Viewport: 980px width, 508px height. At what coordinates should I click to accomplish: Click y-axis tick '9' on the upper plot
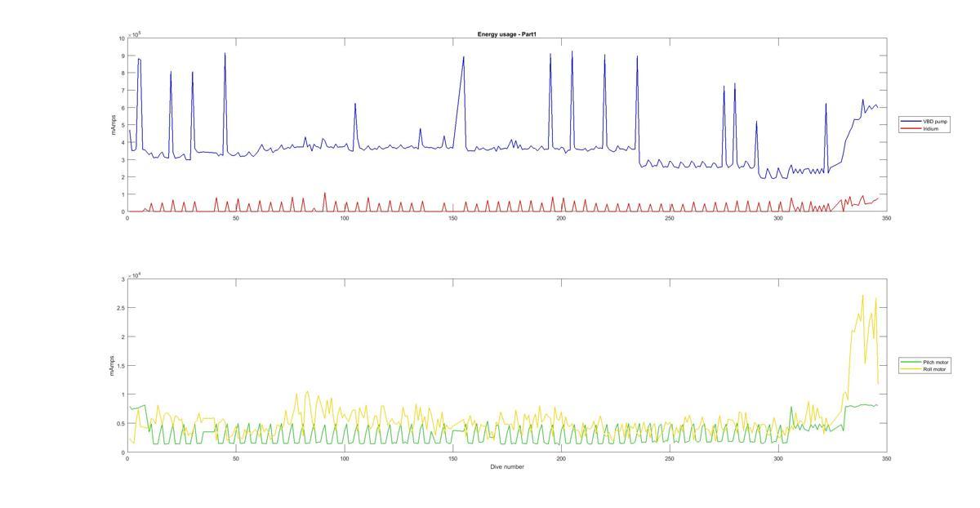pyautogui.click(x=122, y=56)
